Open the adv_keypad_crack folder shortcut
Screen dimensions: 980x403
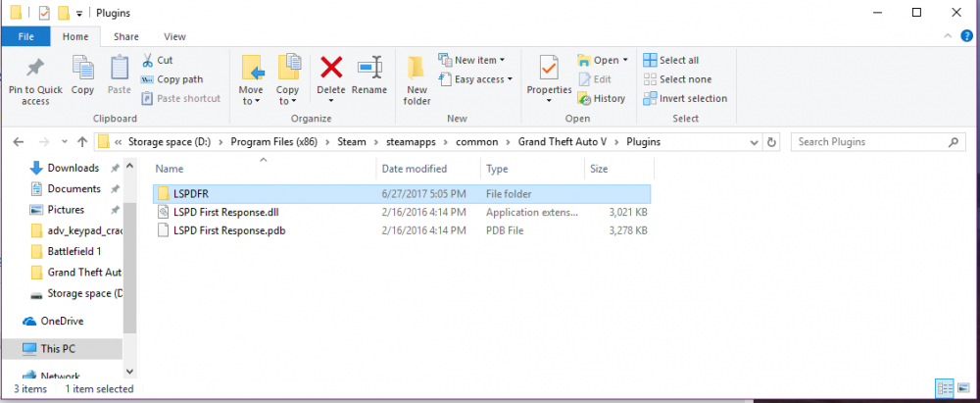click(x=75, y=230)
